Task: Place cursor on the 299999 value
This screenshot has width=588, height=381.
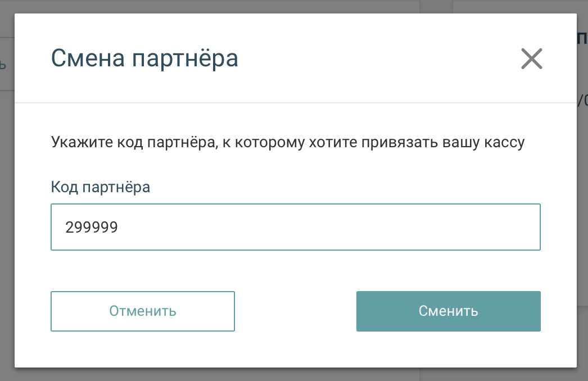Action: click(92, 227)
